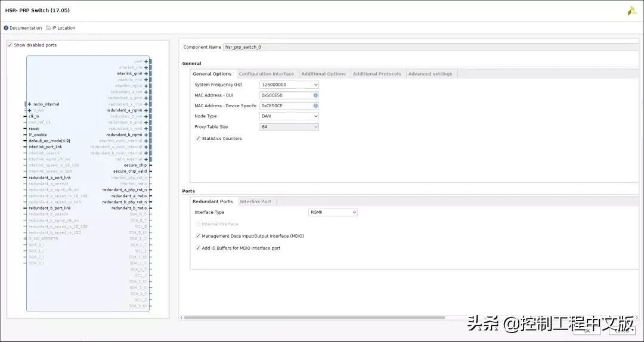The image size is (644, 342).
Task: Select the redundant_b_mdio port label
Action: point(129,208)
